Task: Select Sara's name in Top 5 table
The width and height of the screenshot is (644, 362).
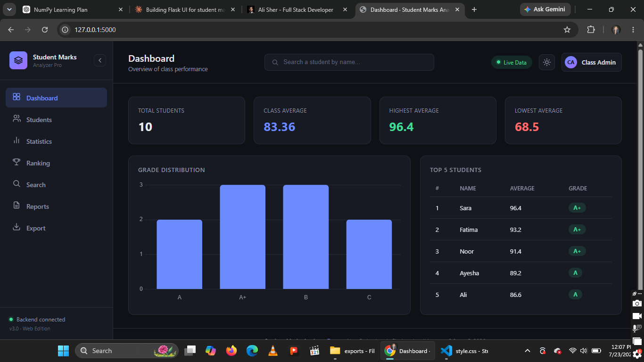Action: [465, 208]
